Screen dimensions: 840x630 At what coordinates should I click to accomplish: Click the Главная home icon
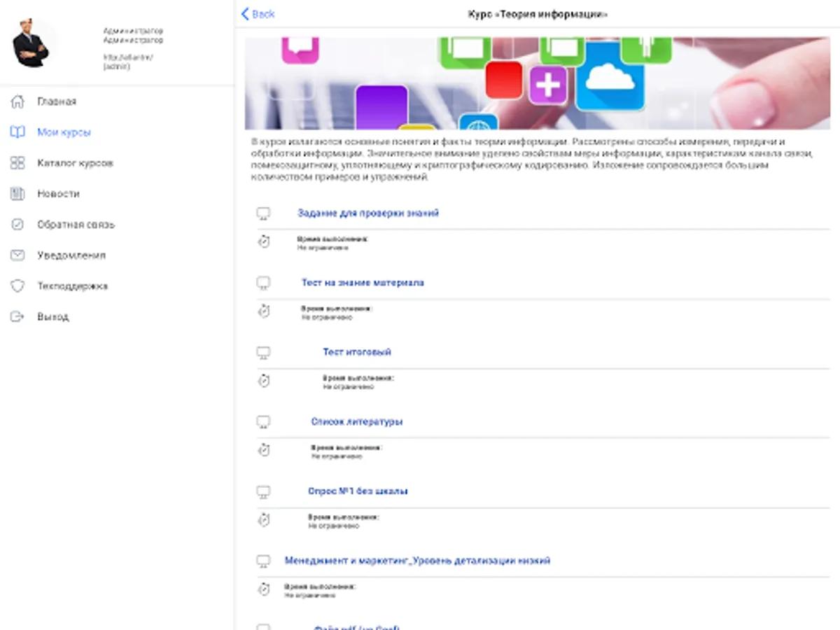coord(17,101)
